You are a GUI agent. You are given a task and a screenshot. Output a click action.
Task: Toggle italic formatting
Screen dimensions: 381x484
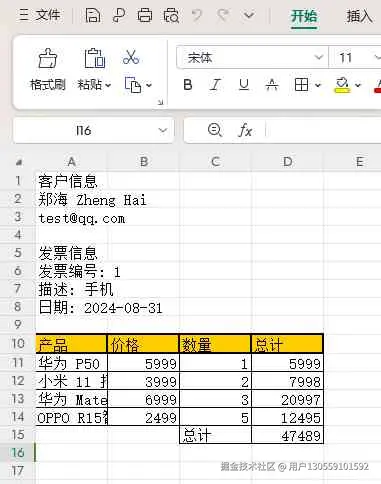coord(215,85)
